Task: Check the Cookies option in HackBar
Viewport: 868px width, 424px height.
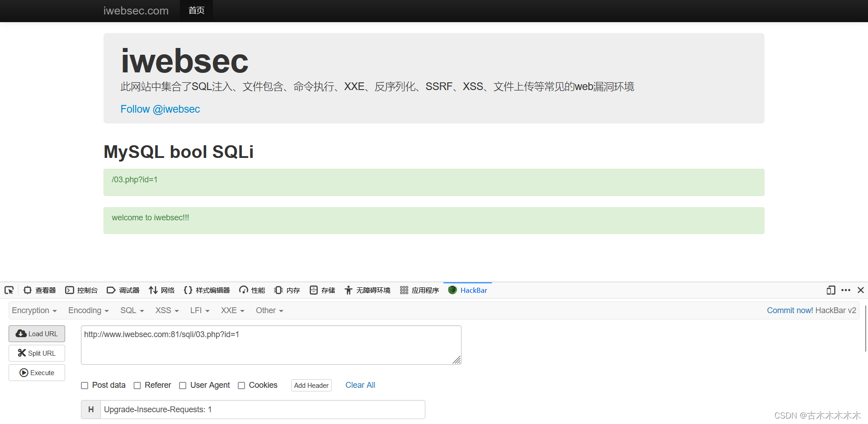Action: tap(242, 385)
